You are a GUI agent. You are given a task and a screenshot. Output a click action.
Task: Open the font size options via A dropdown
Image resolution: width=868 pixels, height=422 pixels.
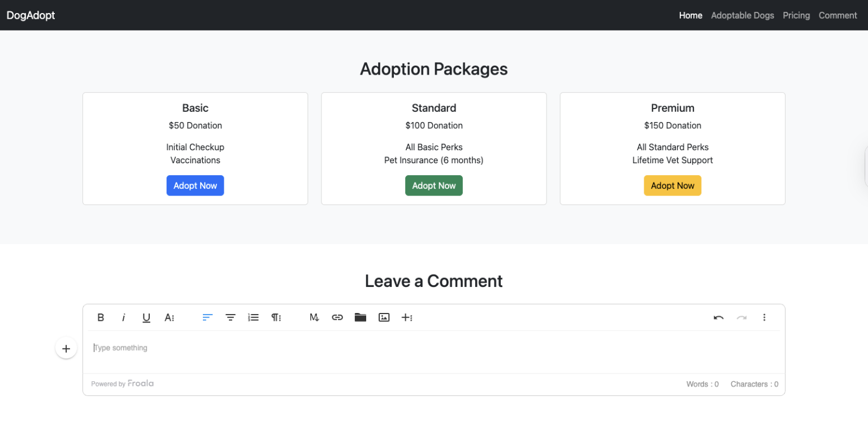[x=170, y=317]
